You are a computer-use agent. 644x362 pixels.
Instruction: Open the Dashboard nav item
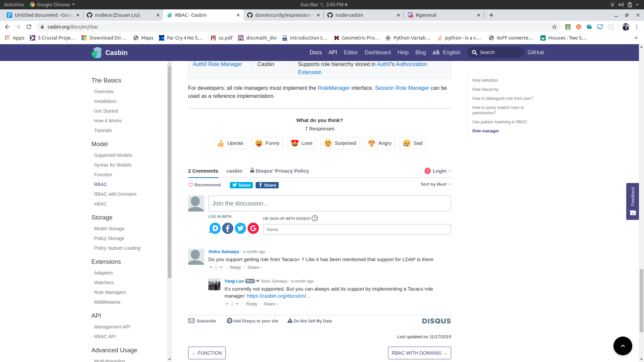coord(378,53)
